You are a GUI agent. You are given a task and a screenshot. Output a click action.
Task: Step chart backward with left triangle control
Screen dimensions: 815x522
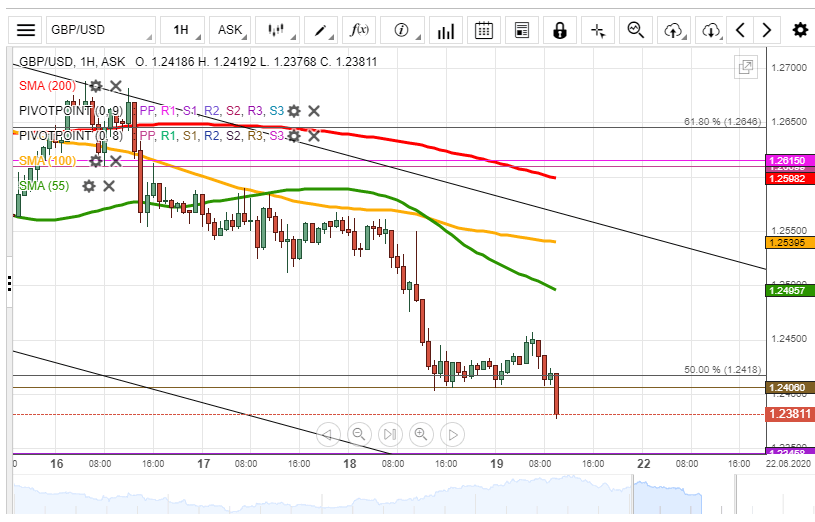point(328,435)
